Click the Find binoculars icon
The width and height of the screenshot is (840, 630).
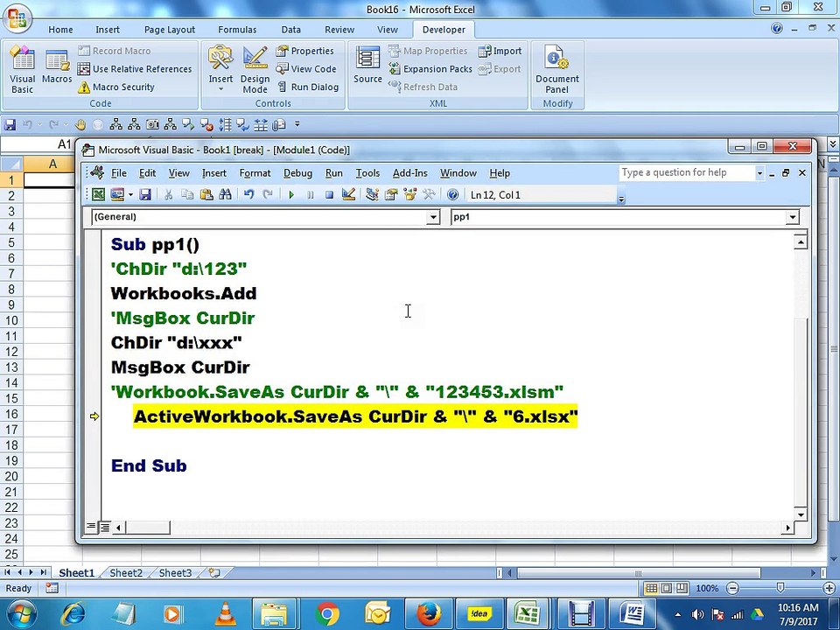pyautogui.click(x=226, y=194)
